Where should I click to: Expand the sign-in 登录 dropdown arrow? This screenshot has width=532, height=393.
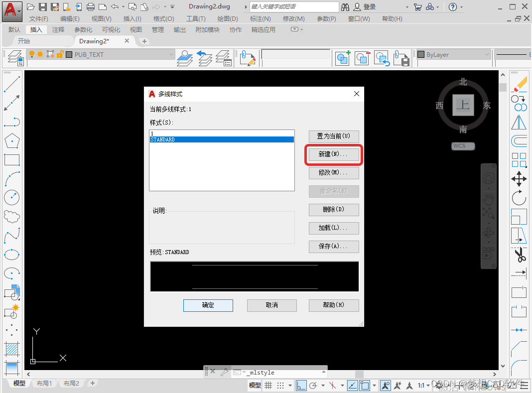[x=407, y=7]
